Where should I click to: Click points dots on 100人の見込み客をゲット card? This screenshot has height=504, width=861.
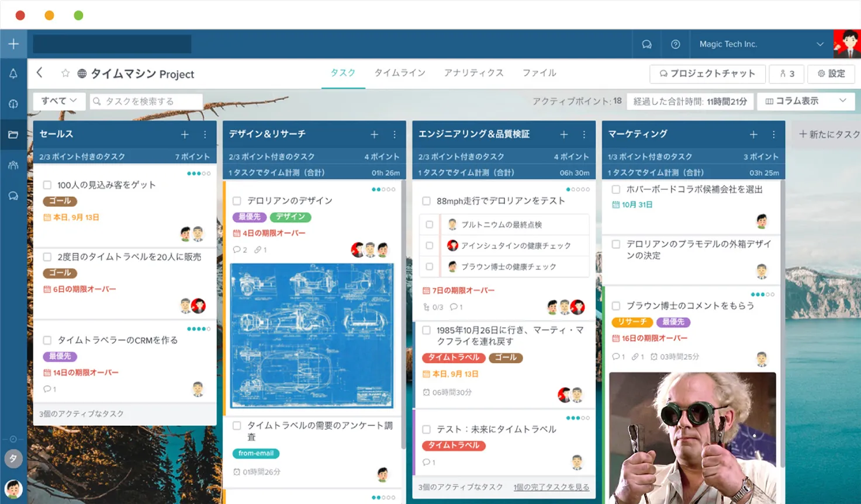tap(199, 173)
